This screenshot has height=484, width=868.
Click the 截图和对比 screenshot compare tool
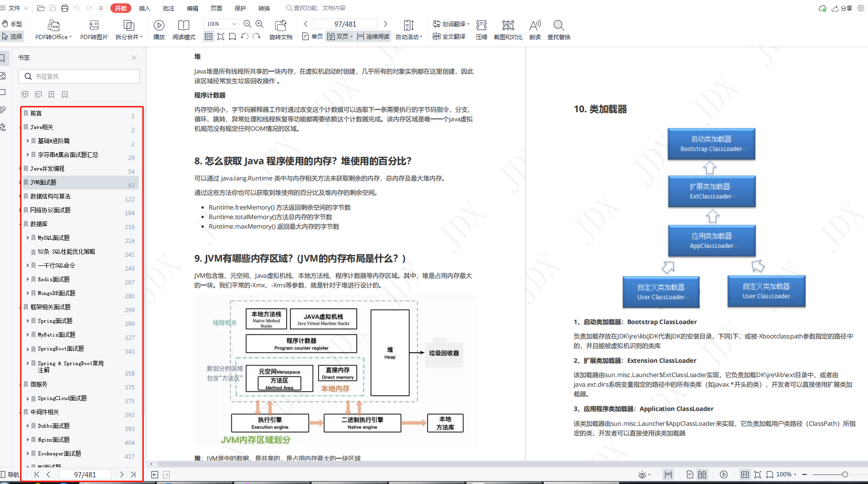point(508,30)
